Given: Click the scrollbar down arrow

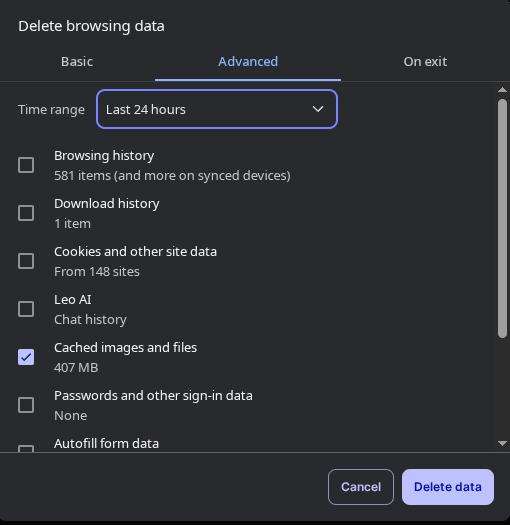Looking at the screenshot, I should [x=502, y=443].
